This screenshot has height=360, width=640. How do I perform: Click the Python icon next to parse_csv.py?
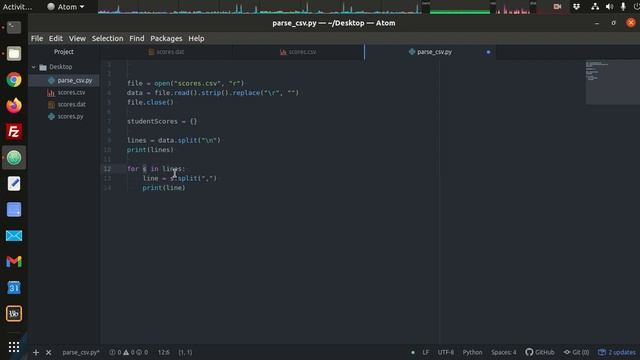click(51, 80)
